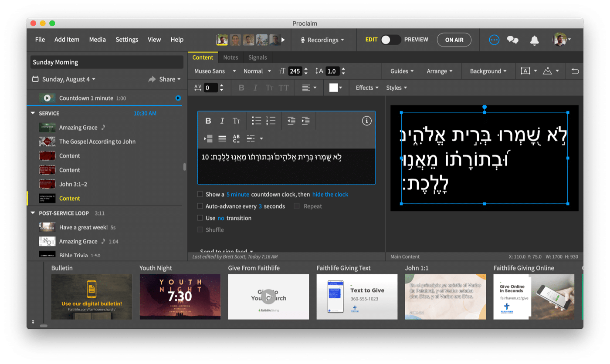Screen dimensions: 610x364
Task: Decrease the text indent
Action: click(291, 121)
